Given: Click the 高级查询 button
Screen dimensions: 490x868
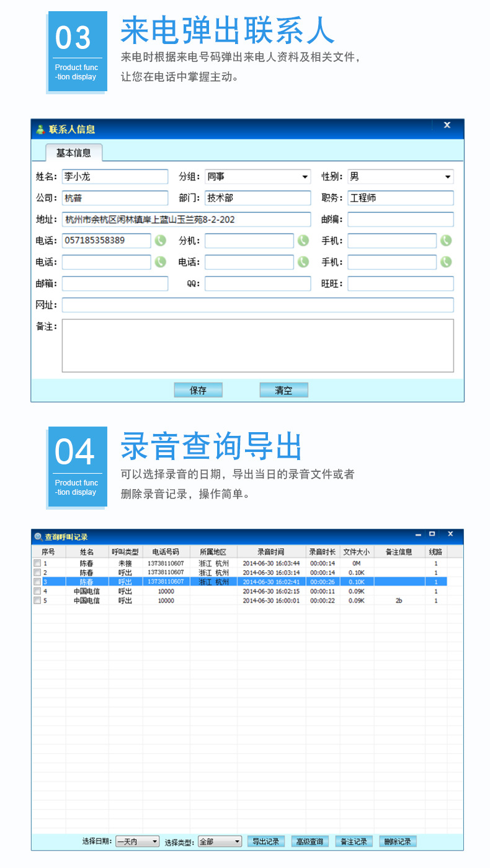Looking at the screenshot, I should coord(310,842).
